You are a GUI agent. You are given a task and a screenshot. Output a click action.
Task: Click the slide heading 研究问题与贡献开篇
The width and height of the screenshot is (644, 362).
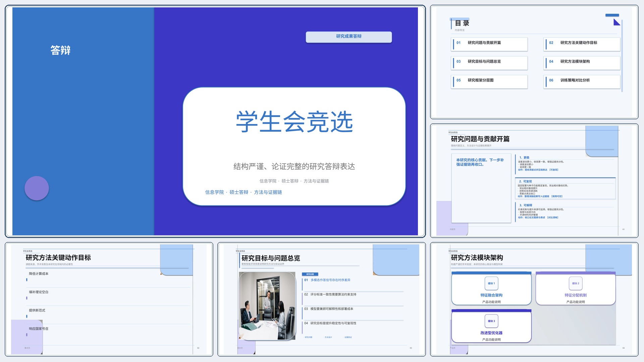(x=480, y=139)
